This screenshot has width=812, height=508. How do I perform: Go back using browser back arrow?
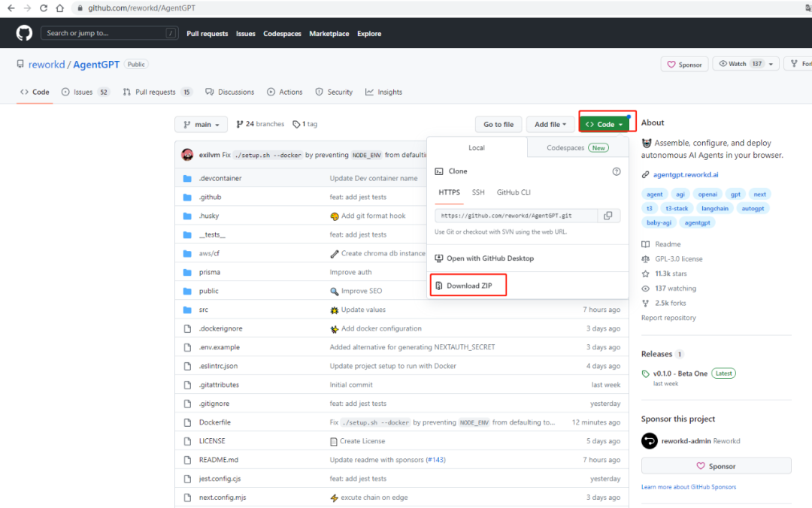tap(11, 8)
